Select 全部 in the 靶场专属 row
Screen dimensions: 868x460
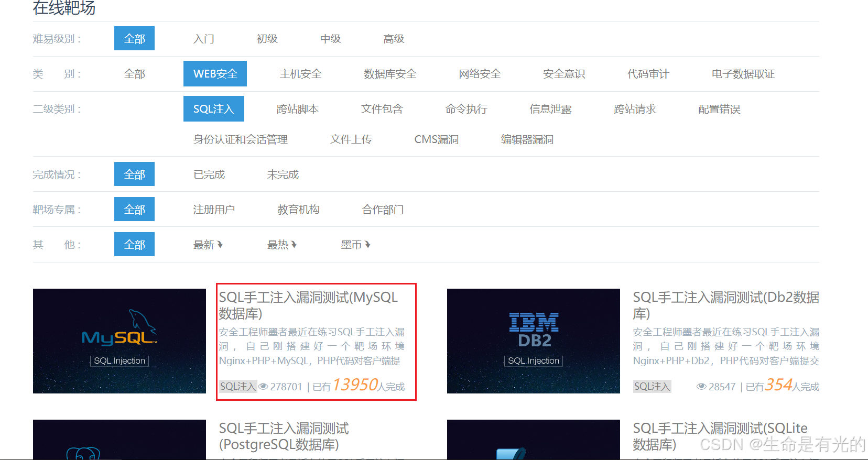tap(134, 209)
